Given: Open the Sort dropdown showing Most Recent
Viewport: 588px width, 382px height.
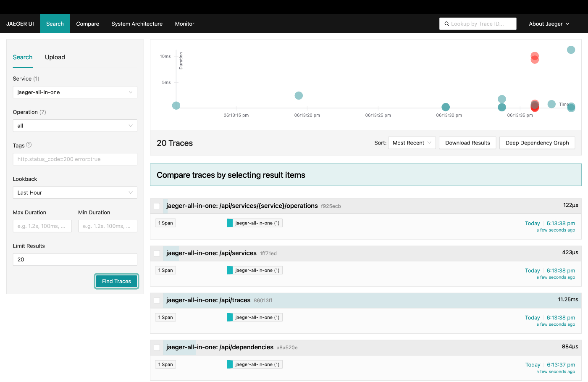Looking at the screenshot, I should [x=412, y=143].
